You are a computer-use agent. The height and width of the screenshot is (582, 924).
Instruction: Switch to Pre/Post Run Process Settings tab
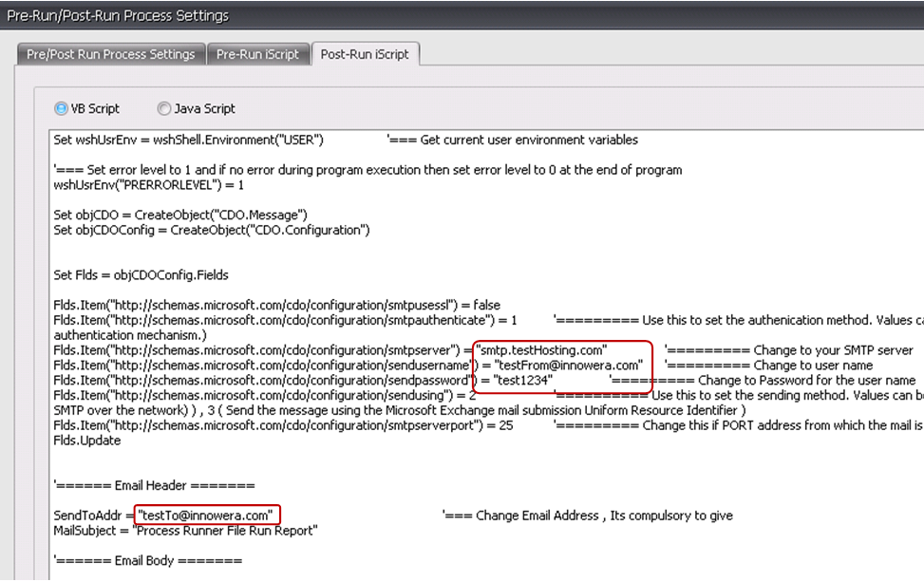coord(111,54)
